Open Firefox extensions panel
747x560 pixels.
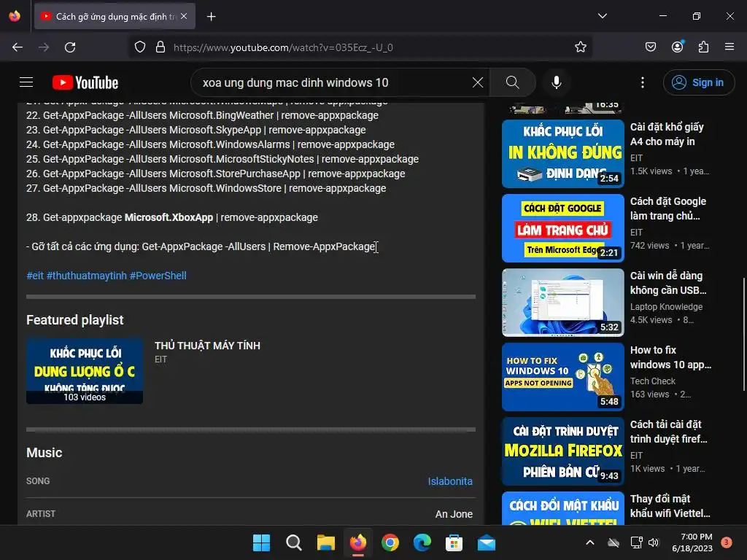[x=703, y=47]
